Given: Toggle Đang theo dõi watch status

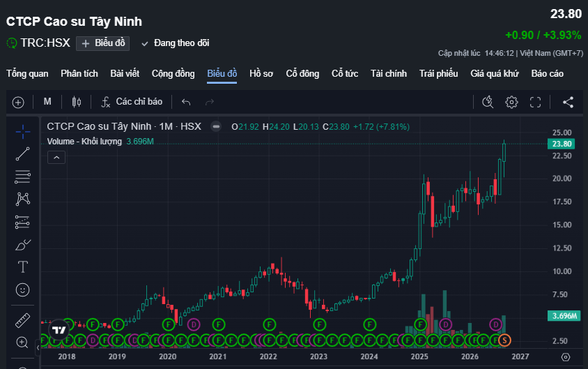Looking at the screenshot, I should (x=175, y=43).
